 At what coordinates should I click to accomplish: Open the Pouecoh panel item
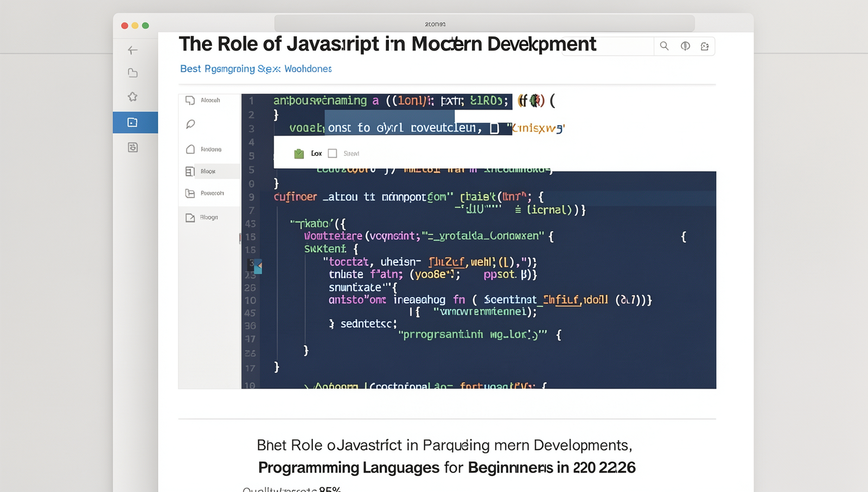point(209,193)
